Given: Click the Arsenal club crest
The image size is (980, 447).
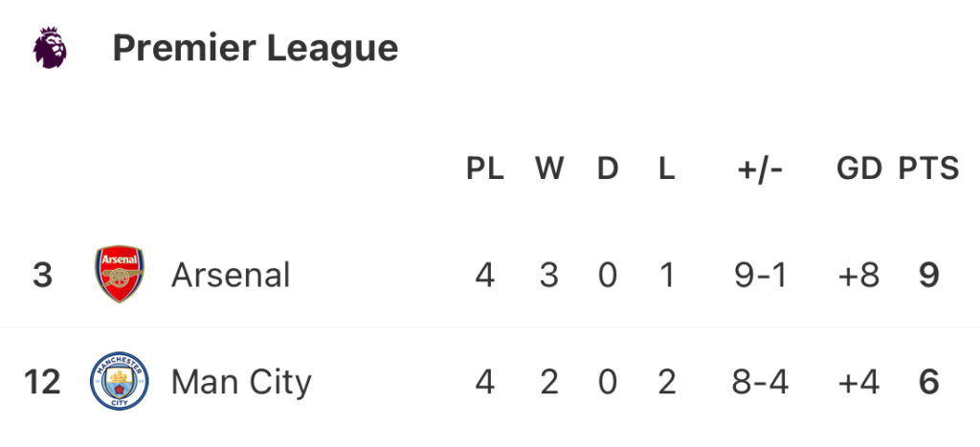Looking at the screenshot, I should point(120,274).
